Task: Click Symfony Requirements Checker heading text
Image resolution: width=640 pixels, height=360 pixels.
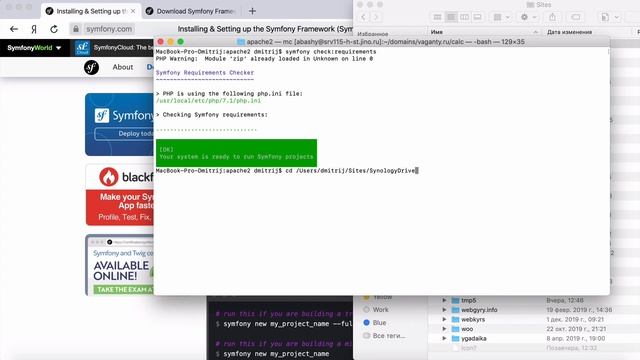Action: [205, 73]
